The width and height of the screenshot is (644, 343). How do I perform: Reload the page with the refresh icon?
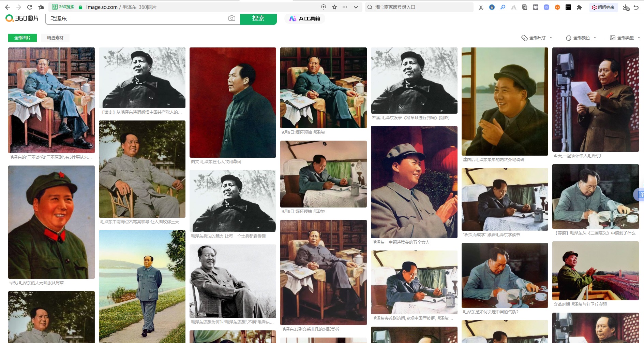(30, 7)
